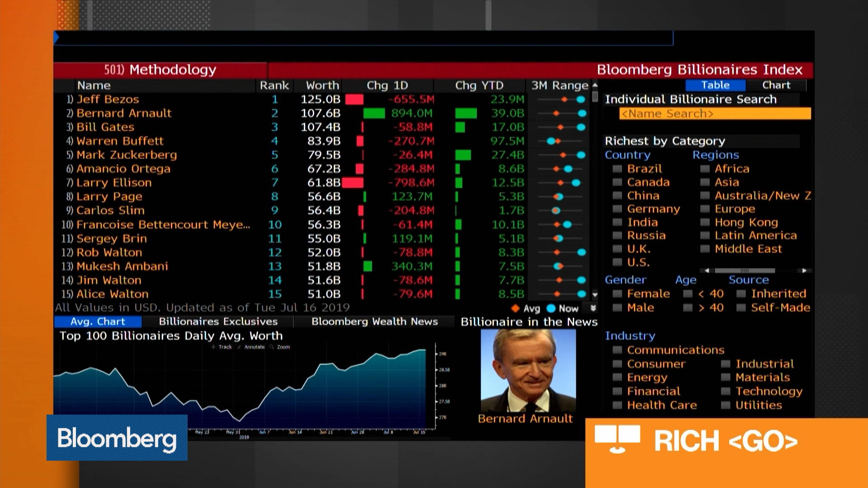The width and height of the screenshot is (868, 488).
Task: Tick the Africa region checkbox
Action: click(705, 169)
